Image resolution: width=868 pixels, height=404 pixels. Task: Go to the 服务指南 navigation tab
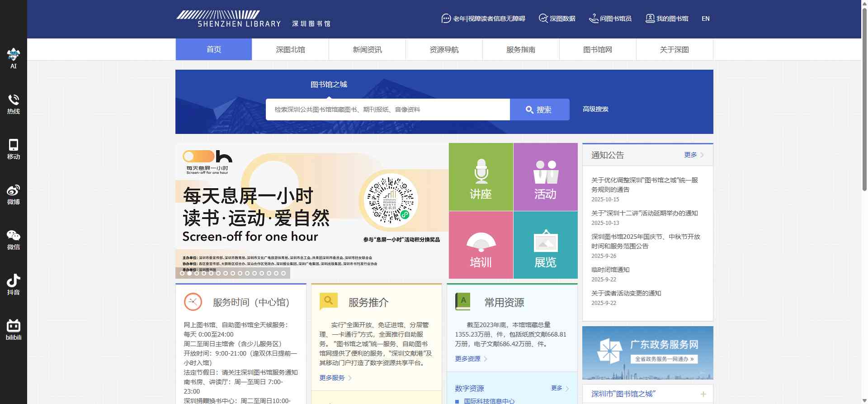point(521,49)
